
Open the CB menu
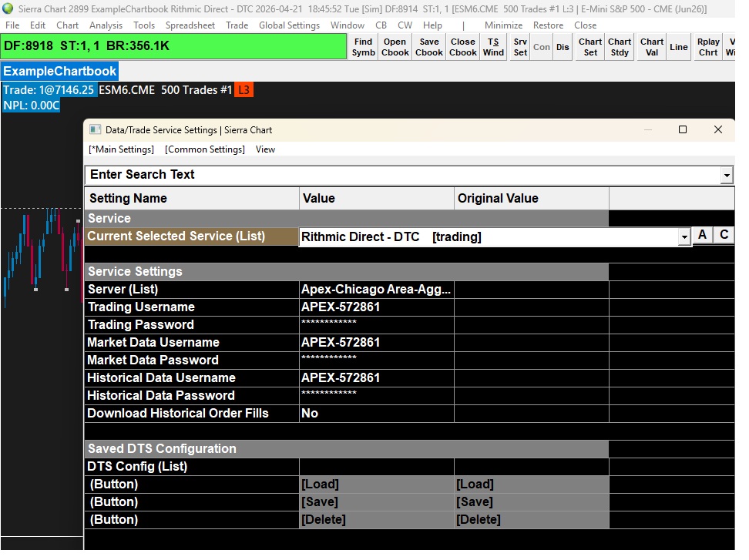coord(381,25)
